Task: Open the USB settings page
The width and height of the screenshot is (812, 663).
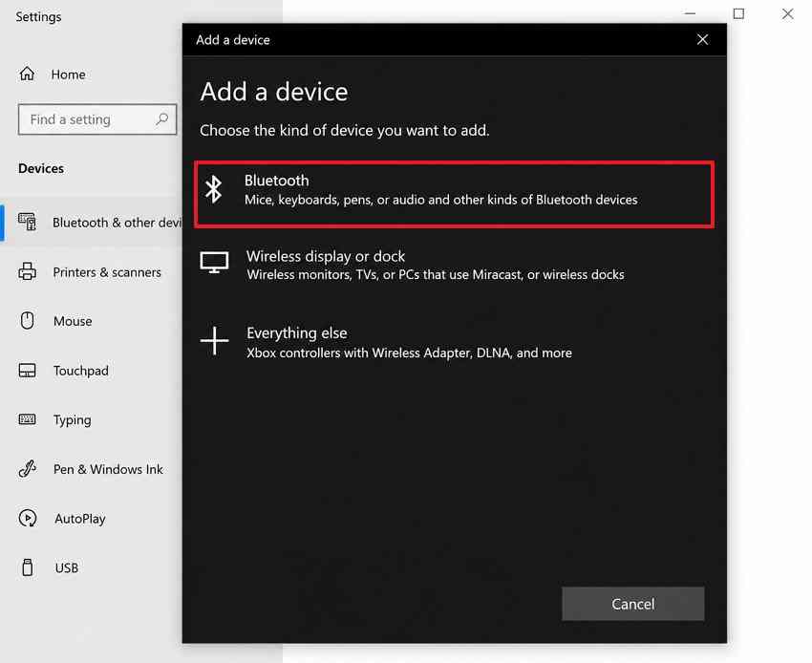Action: point(66,568)
